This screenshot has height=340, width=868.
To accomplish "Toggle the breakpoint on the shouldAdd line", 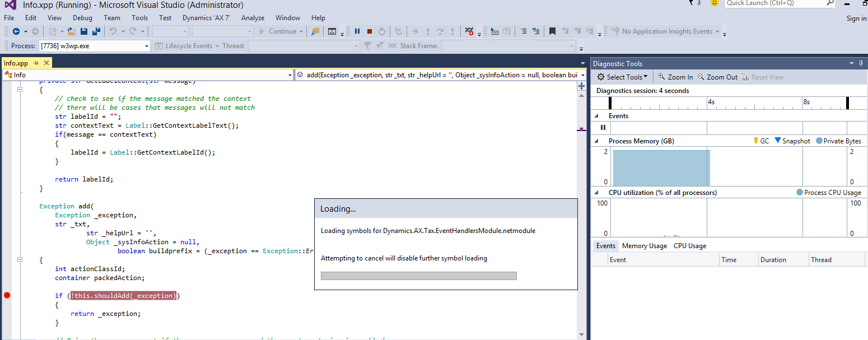I will click(7, 295).
